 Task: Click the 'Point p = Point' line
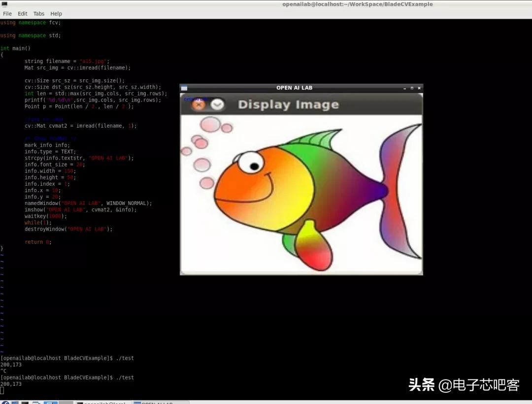tap(79, 106)
